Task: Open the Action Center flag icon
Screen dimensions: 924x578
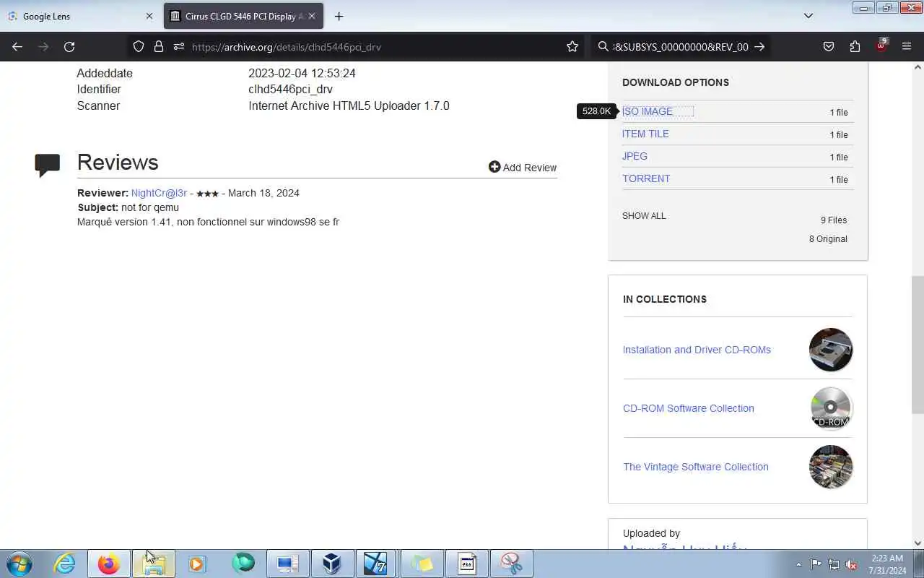Action: point(816,564)
